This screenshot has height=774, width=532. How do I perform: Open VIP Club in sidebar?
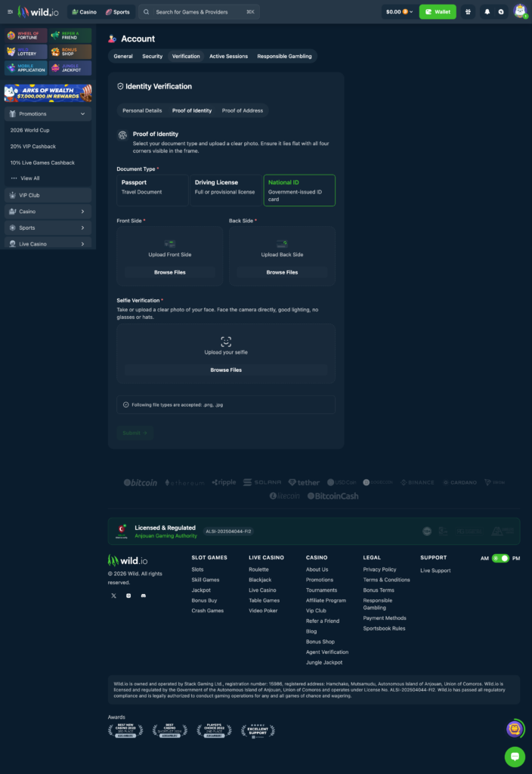[48, 196]
